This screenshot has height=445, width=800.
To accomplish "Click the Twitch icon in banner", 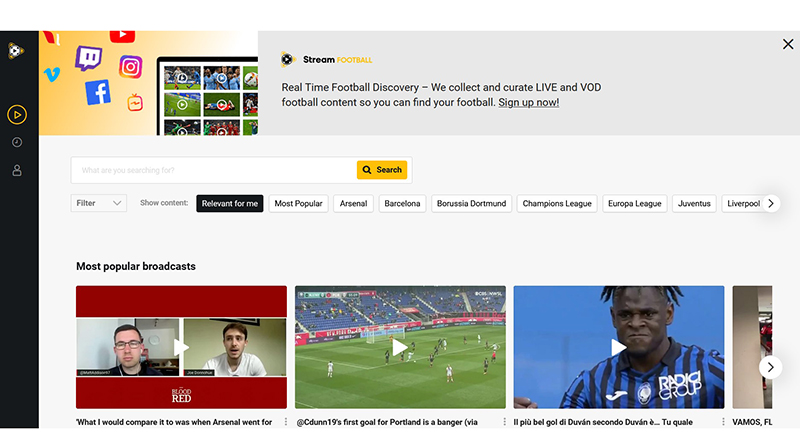I will 89,58.
